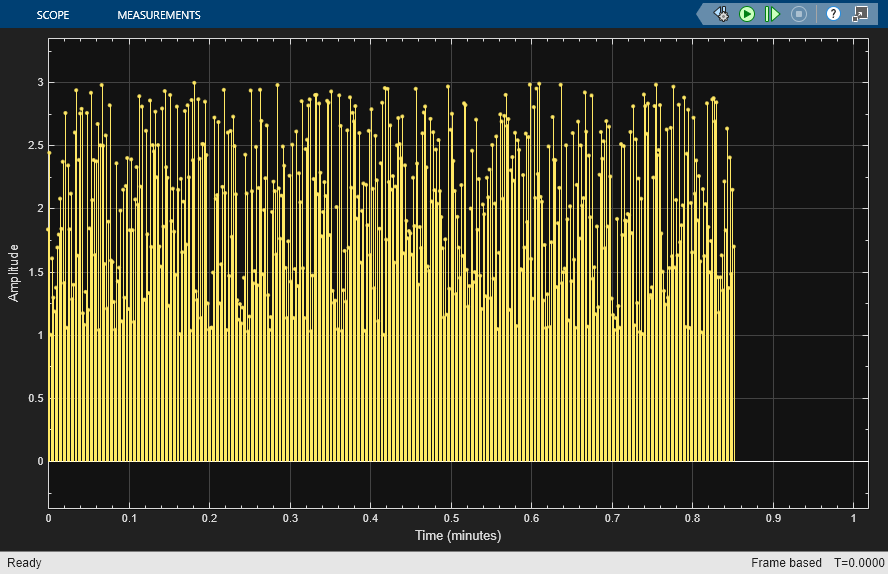Click the Ready status text
This screenshot has width=888, height=574.
[x=24, y=563]
